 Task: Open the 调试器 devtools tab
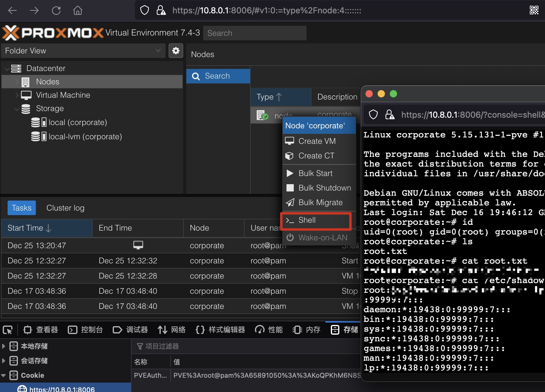(130, 330)
